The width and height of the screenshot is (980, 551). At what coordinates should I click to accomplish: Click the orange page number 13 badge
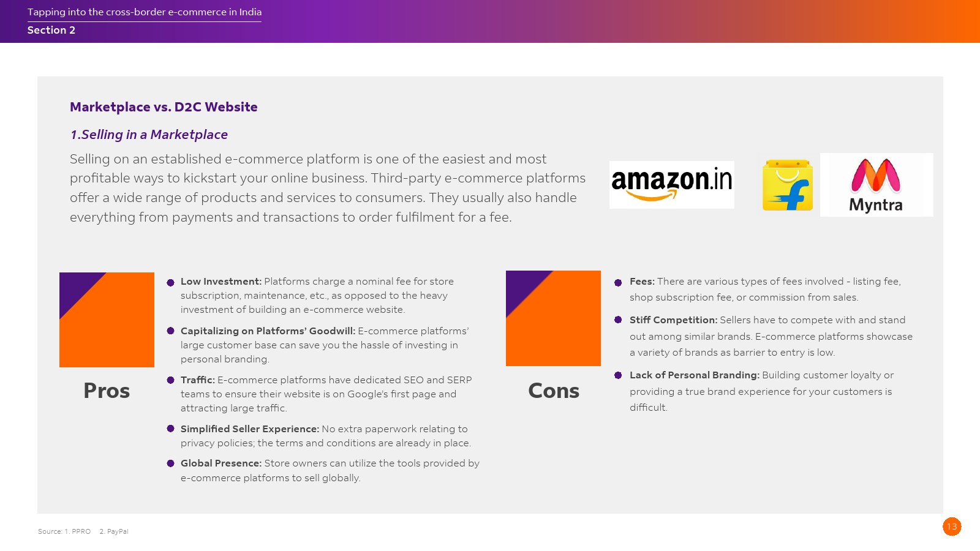952,527
